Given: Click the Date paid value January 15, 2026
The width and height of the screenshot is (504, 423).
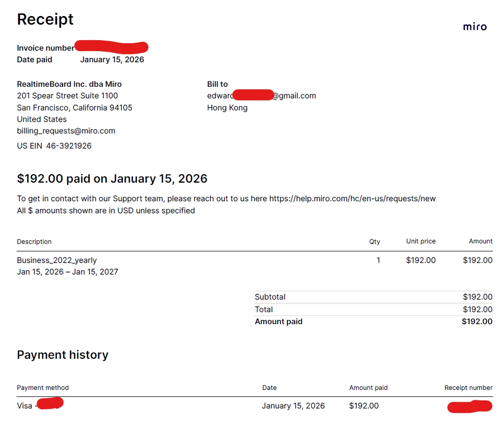Looking at the screenshot, I should [112, 60].
